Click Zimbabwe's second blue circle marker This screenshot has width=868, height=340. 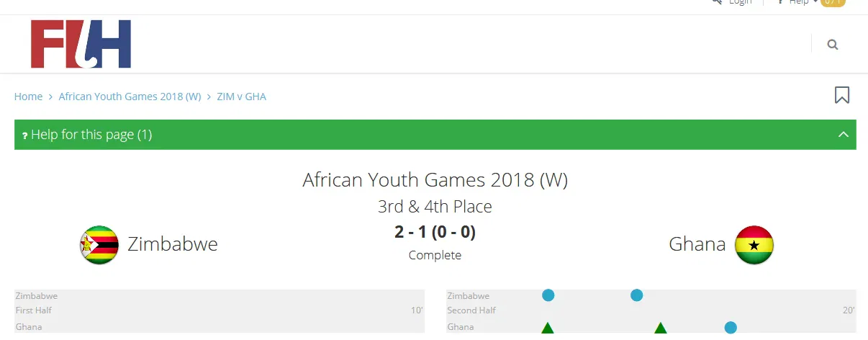coord(636,295)
